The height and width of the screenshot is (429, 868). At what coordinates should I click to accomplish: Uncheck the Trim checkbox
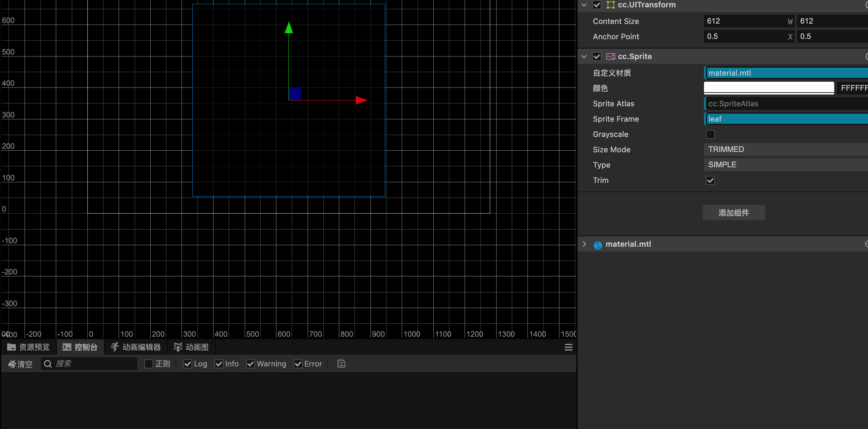[710, 180]
